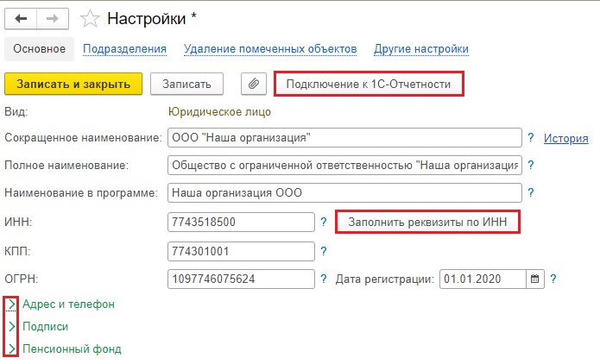Open calendar picker for Дата регистрации
This screenshot has width=600, height=364.
coord(535,279)
